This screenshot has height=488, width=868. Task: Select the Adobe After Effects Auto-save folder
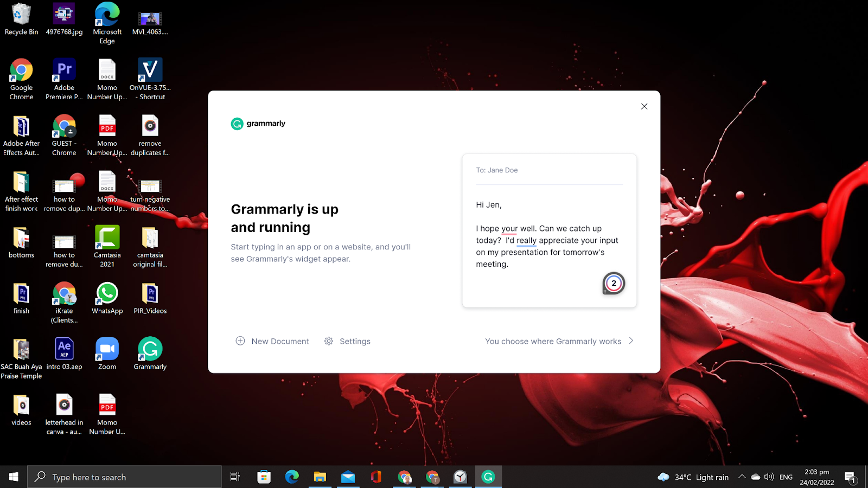[22, 135]
